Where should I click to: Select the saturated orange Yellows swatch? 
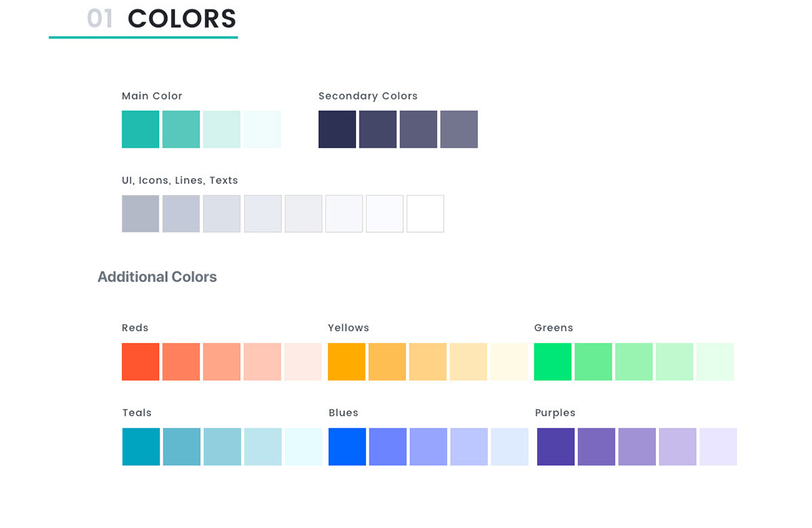tap(346, 361)
